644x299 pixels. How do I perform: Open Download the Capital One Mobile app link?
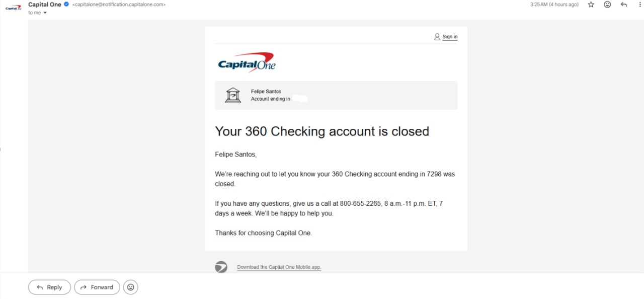click(279, 267)
